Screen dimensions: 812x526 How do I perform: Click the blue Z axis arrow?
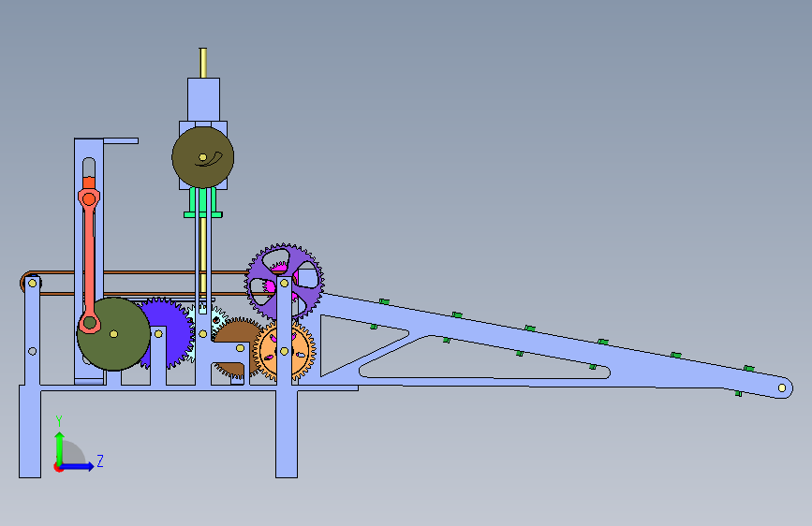(79, 466)
